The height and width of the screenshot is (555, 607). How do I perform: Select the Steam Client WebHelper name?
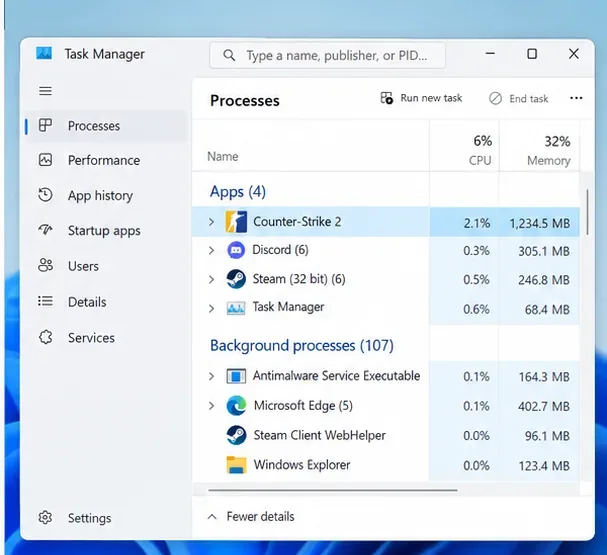pyautogui.click(x=319, y=435)
